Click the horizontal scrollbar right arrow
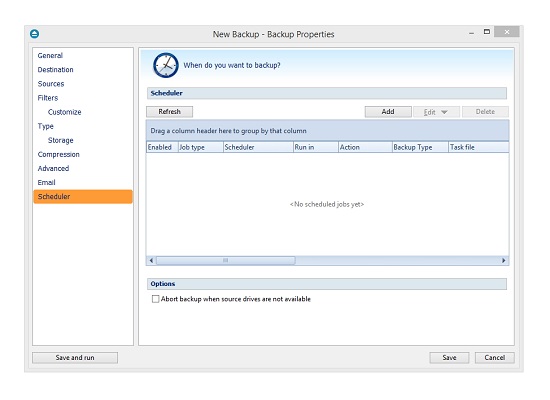 tap(504, 260)
